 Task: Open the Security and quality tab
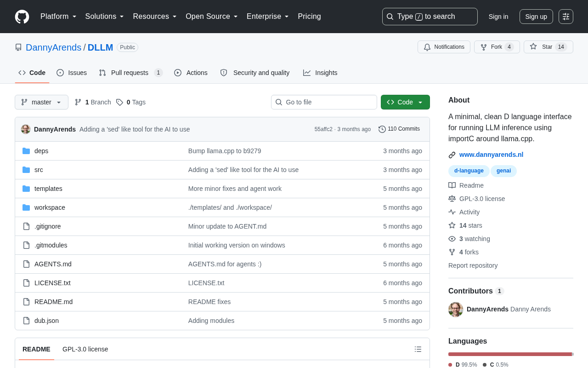255,73
